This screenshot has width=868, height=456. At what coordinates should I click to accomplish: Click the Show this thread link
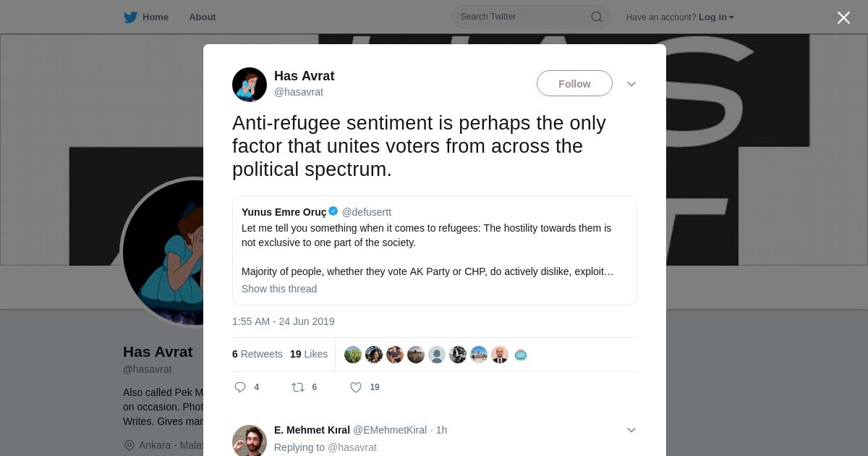coord(279,289)
